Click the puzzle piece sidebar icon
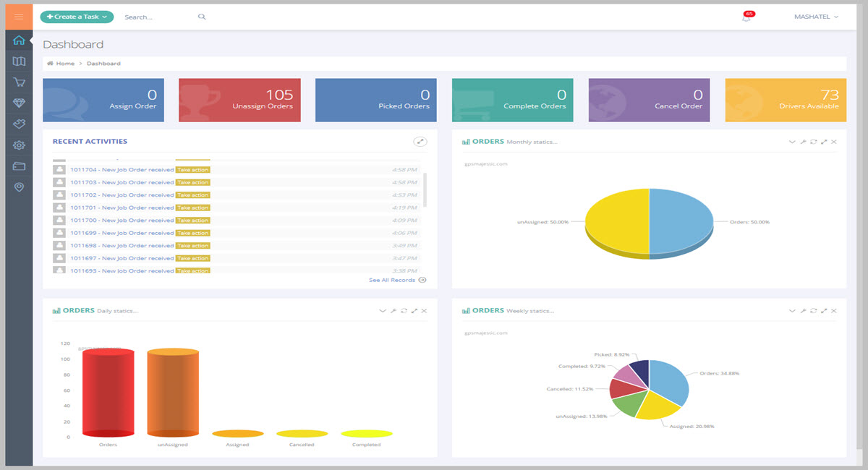 coord(19,124)
